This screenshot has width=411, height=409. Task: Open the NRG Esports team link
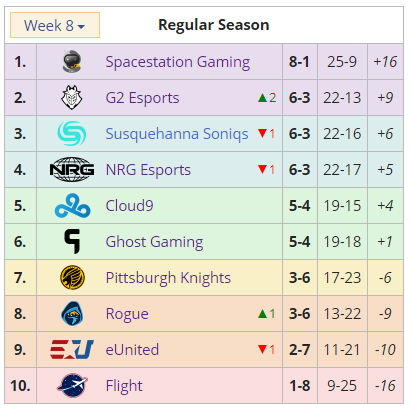pos(148,170)
